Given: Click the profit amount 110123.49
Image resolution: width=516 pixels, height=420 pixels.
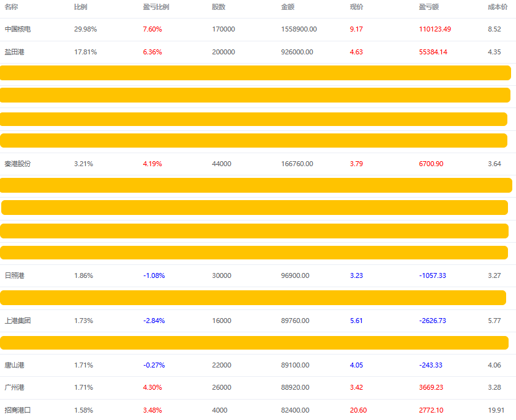Looking at the screenshot, I should [x=435, y=29].
